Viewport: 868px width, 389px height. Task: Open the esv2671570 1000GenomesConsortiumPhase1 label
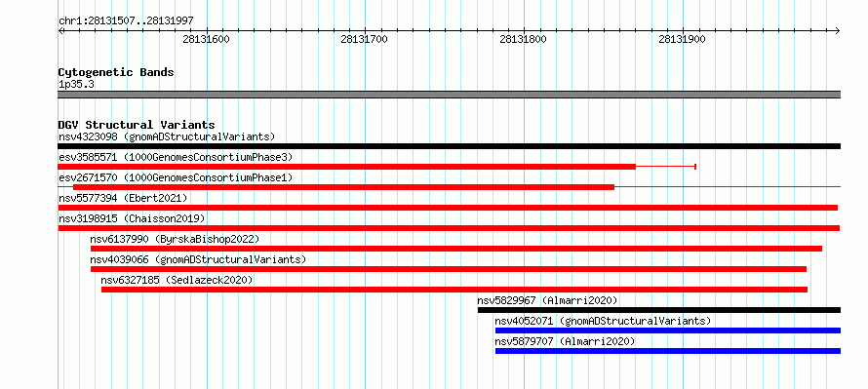[176, 177]
